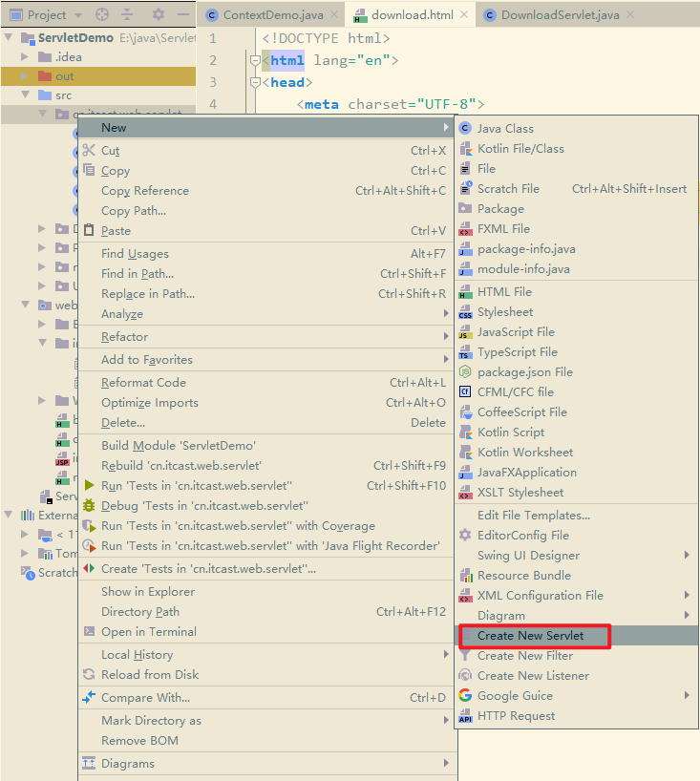Select the download.html tab
This screenshot has height=781, width=700.
click(412, 15)
